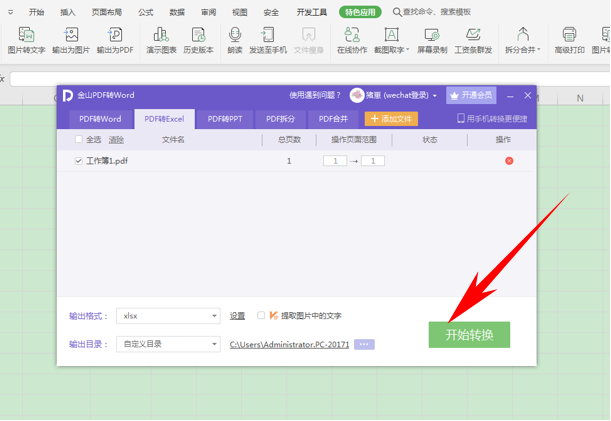Image resolution: width=611 pixels, height=421 pixels.
Task: Open the 输出格式 xlsx dropdown
Action: coord(168,316)
